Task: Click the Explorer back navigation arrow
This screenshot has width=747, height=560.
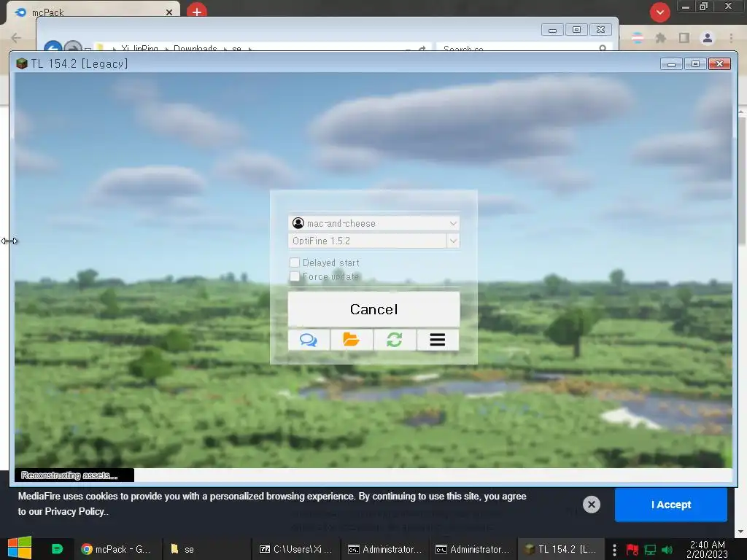Action: pos(53,47)
